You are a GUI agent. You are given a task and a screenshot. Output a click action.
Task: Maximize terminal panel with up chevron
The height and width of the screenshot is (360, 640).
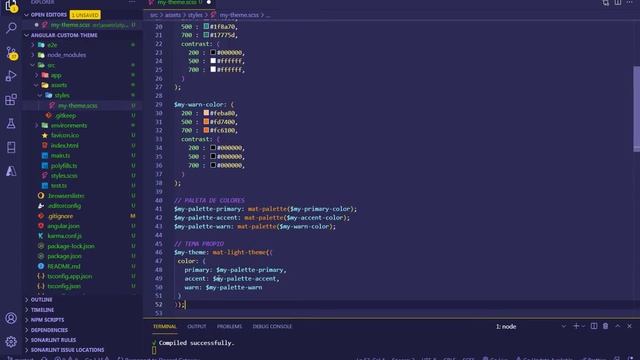point(618,326)
